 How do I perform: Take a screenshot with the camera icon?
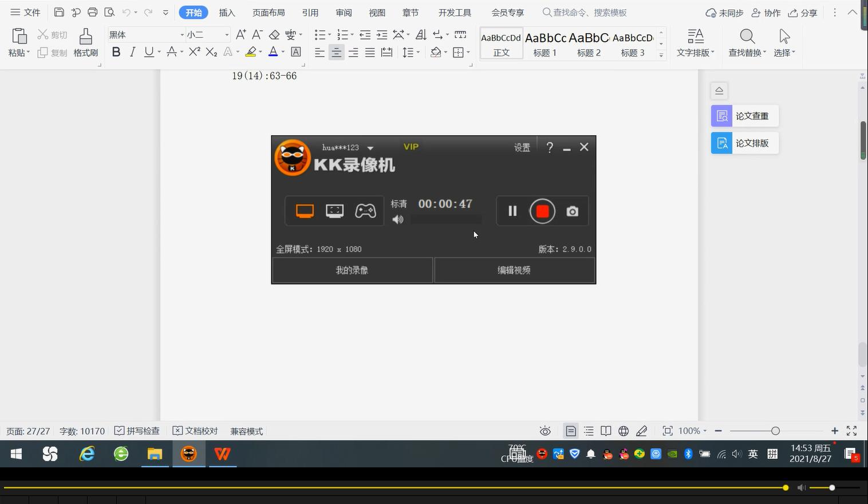[x=572, y=211]
